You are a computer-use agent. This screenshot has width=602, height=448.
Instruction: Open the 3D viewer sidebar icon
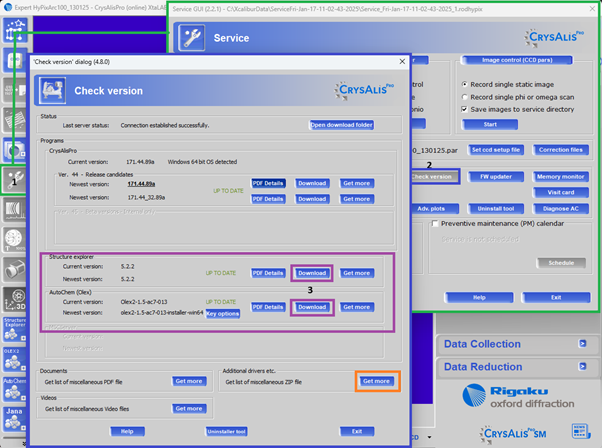15,299
